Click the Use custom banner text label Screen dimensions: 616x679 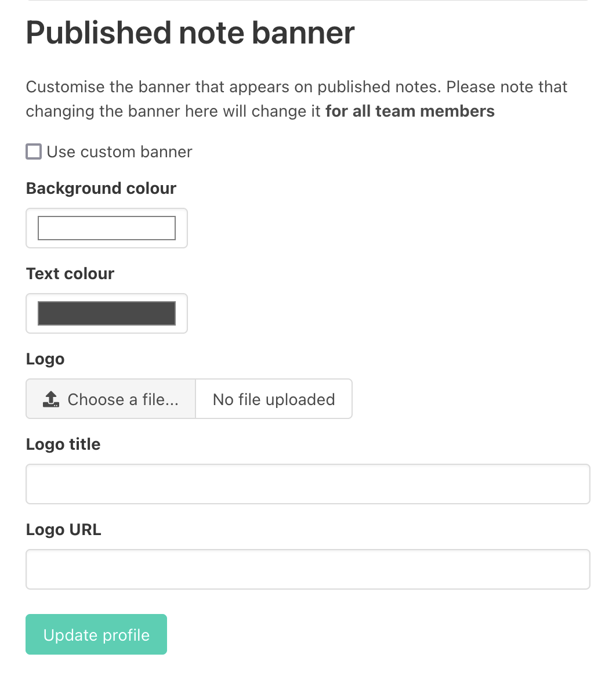coord(118,151)
